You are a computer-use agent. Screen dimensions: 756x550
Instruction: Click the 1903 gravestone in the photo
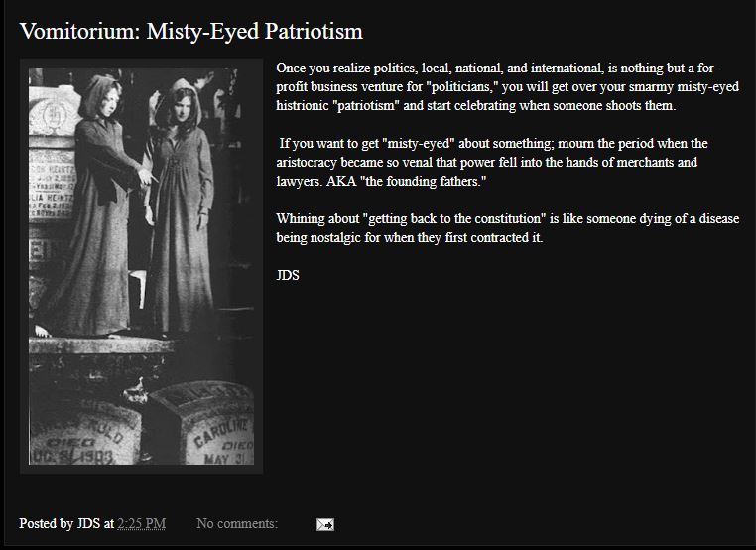click(x=84, y=432)
